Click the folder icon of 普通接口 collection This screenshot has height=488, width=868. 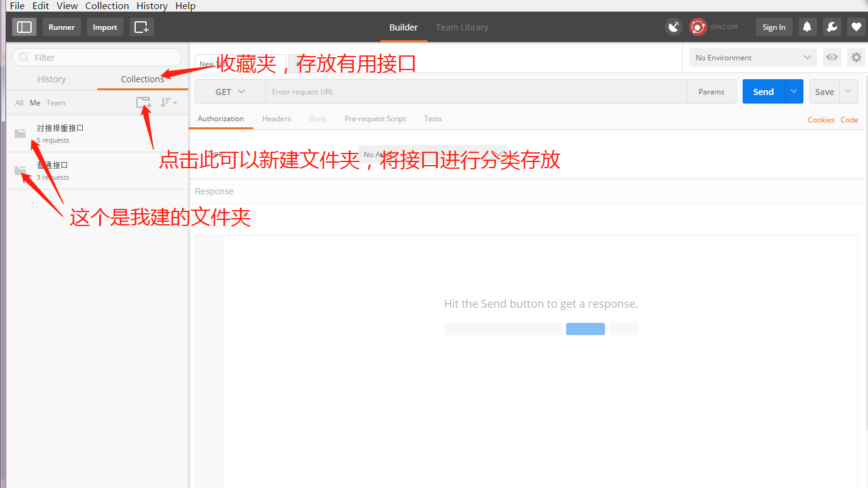click(x=20, y=171)
